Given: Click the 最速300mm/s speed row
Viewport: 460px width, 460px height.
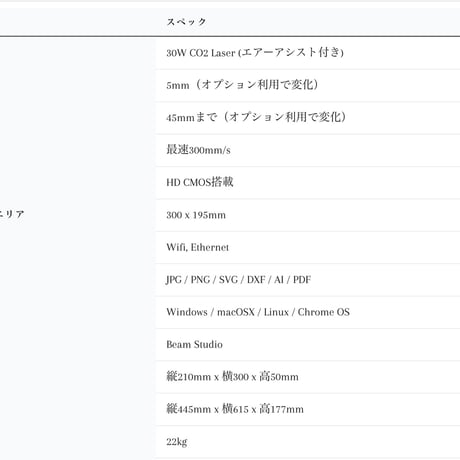Looking at the screenshot, I should tap(308, 150).
